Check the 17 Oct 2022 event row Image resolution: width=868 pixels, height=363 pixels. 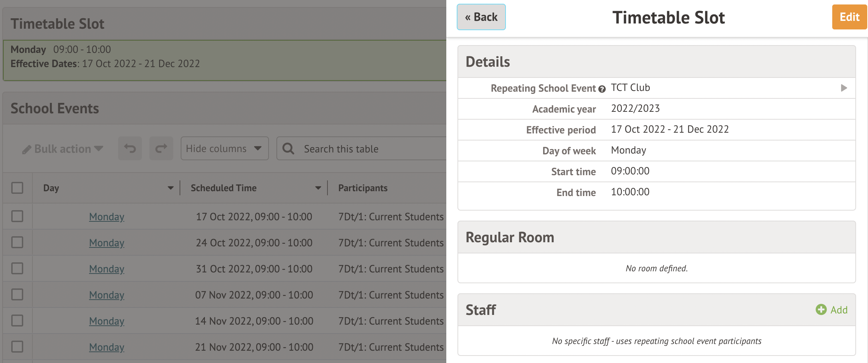click(17, 216)
